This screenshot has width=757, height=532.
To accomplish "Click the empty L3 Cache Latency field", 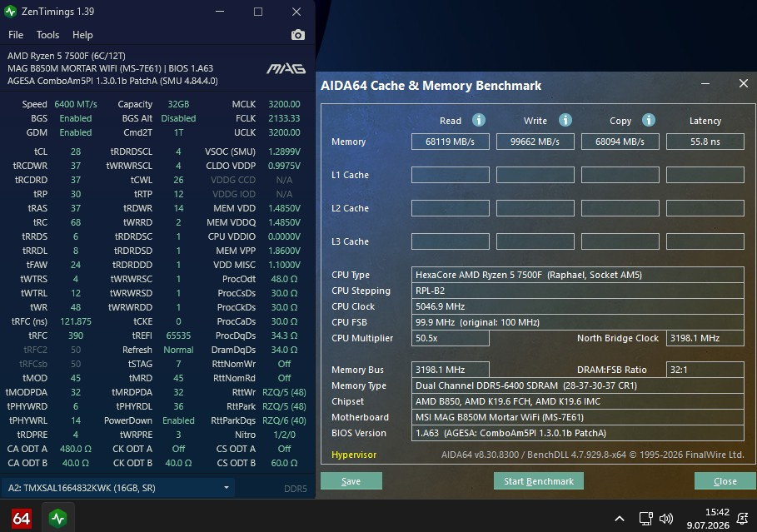I will pos(705,241).
